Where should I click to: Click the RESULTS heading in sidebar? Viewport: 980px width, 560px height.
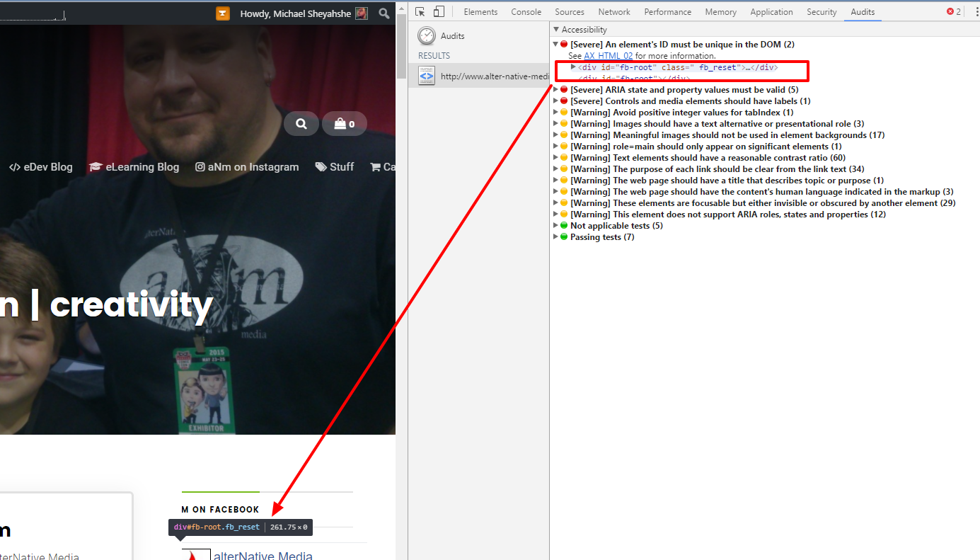point(434,55)
